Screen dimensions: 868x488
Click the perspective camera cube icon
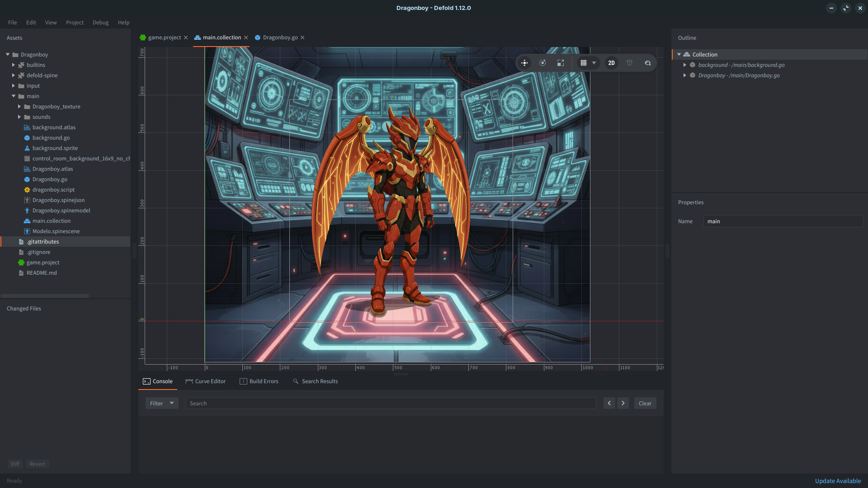pos(629,63)
